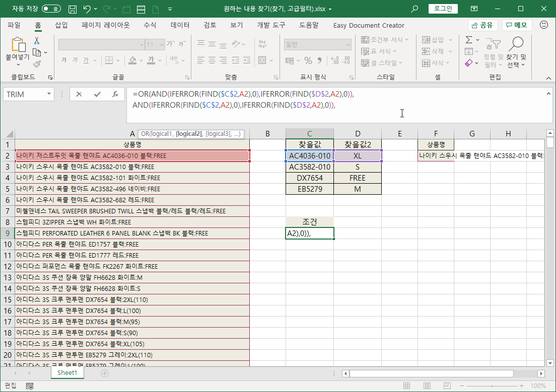The width and height of the screenshot is (556, 392).
Task: Switch to Page Layout view icon
Action: tap(427, 385)
